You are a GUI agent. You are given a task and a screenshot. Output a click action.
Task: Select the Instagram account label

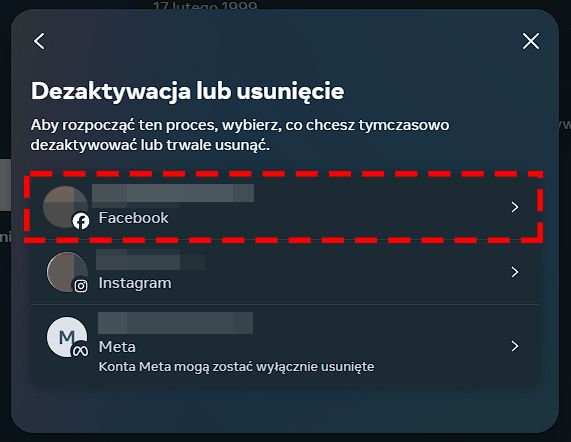(x=135, y=283)
